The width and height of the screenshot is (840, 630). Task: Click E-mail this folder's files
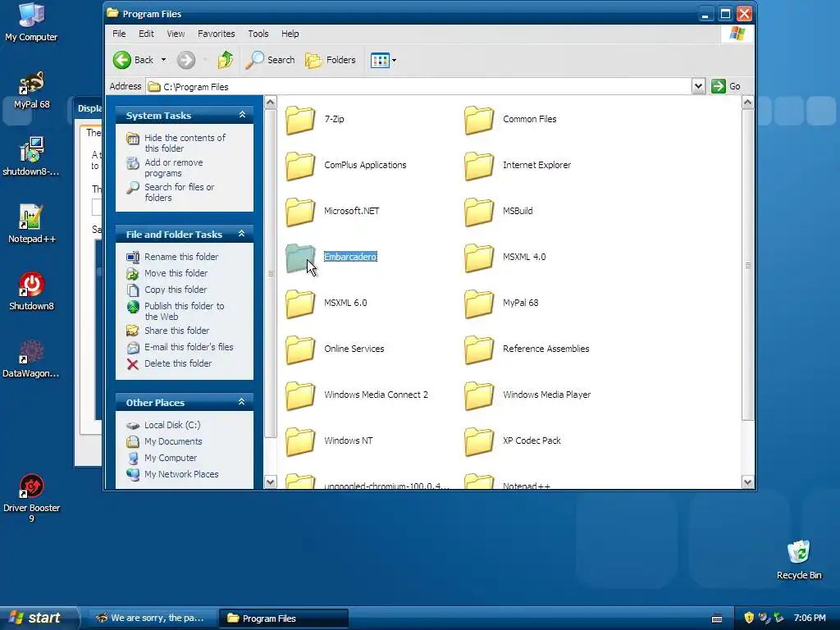click(189, 347)
